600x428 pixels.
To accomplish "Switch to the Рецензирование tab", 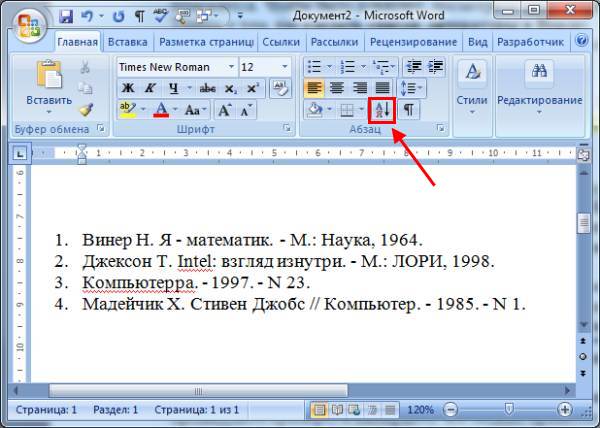I will (x=414, y=42).
